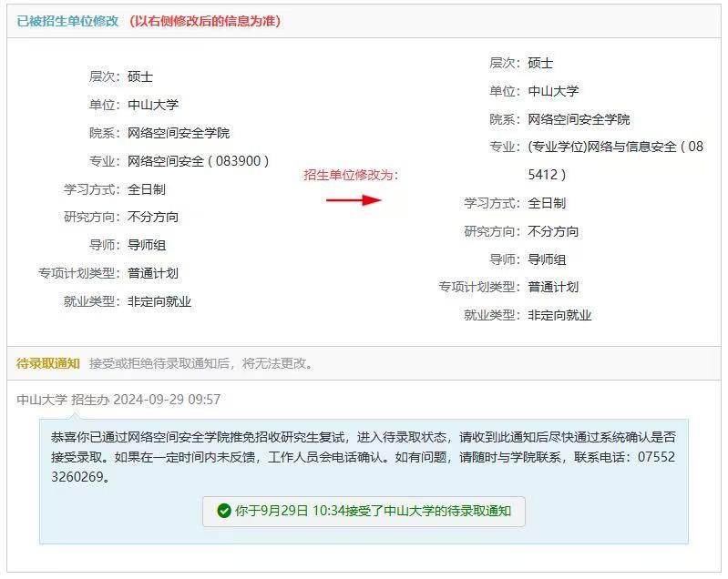This screenshot has width=728, height=579.
Task: Click right column '全日制' study mode value
Action: 547,203
